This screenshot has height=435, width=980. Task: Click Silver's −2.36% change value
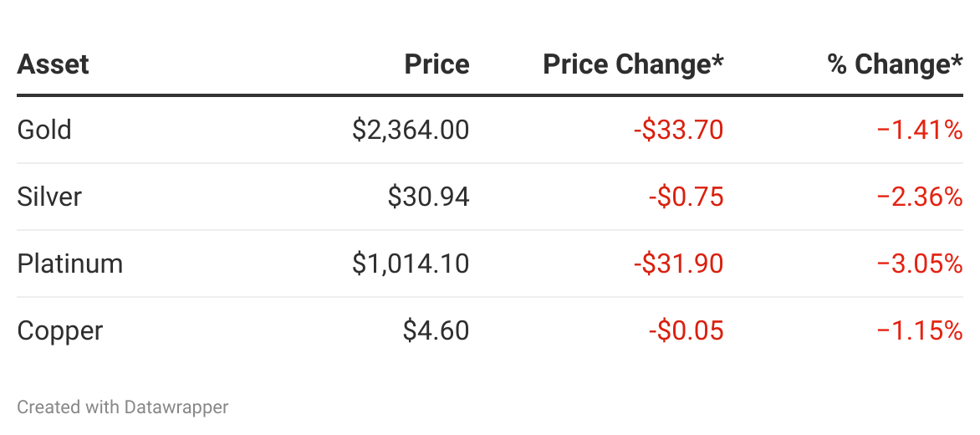[920, 197]
